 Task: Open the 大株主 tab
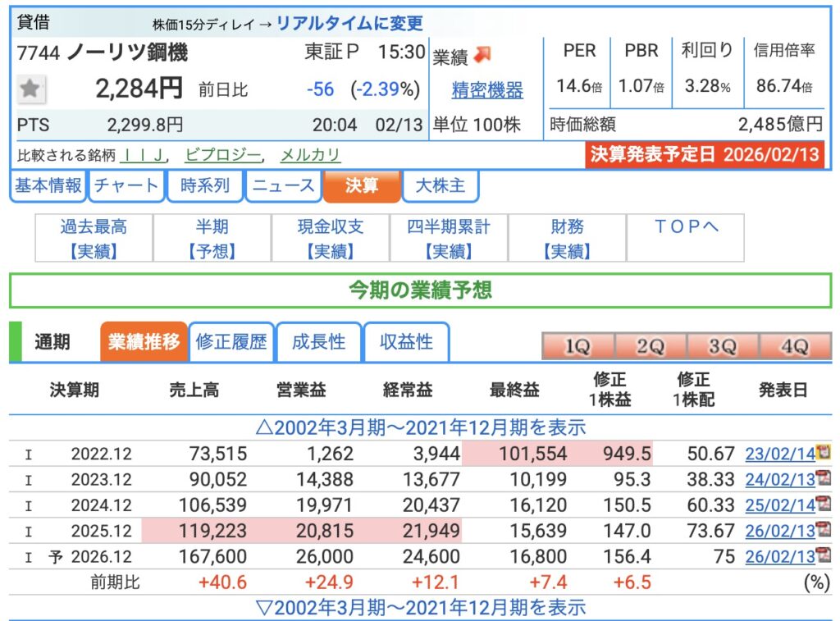click(x=441, y=185)
